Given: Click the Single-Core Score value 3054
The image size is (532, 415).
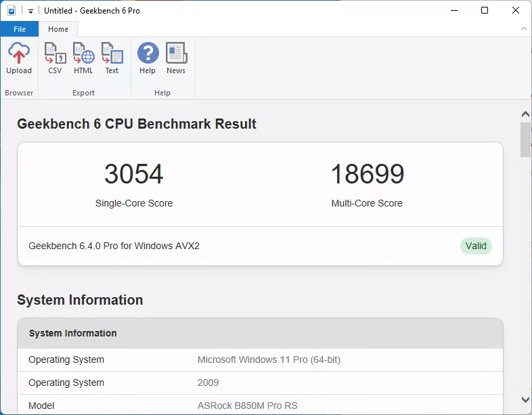Looking at the screenshot, I should point(134,175).
